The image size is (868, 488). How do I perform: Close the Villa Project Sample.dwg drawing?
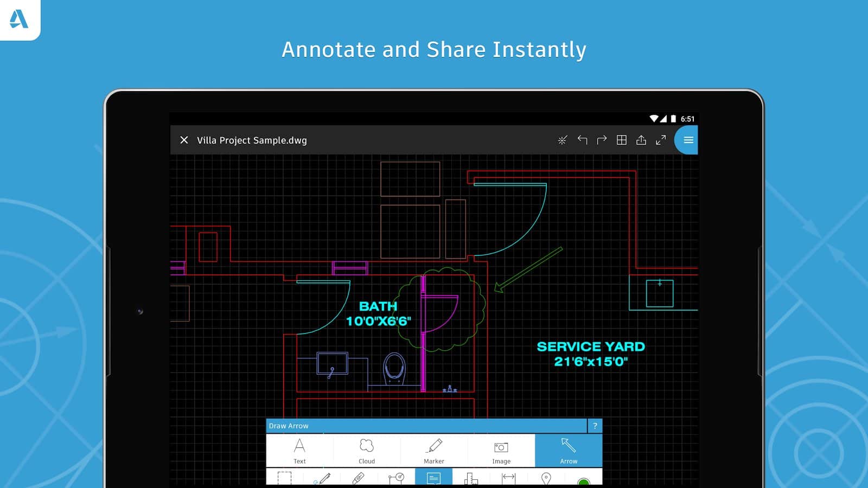(x=184, y=140)
